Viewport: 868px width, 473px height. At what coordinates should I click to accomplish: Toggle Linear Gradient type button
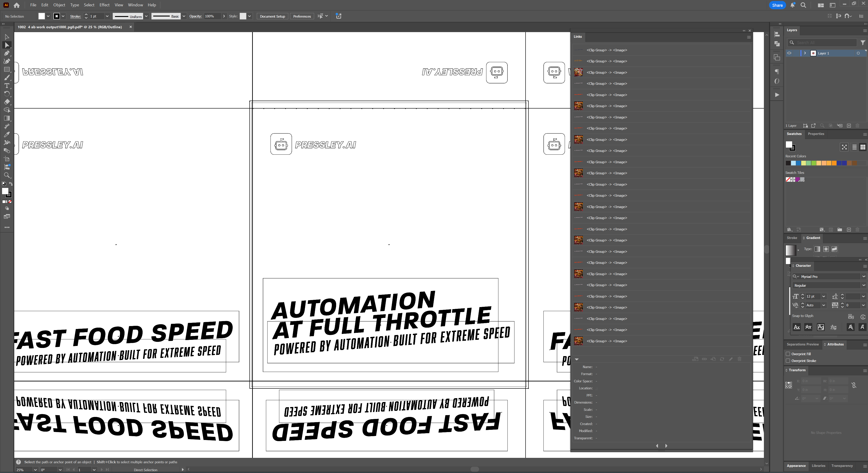coord(817,249)
